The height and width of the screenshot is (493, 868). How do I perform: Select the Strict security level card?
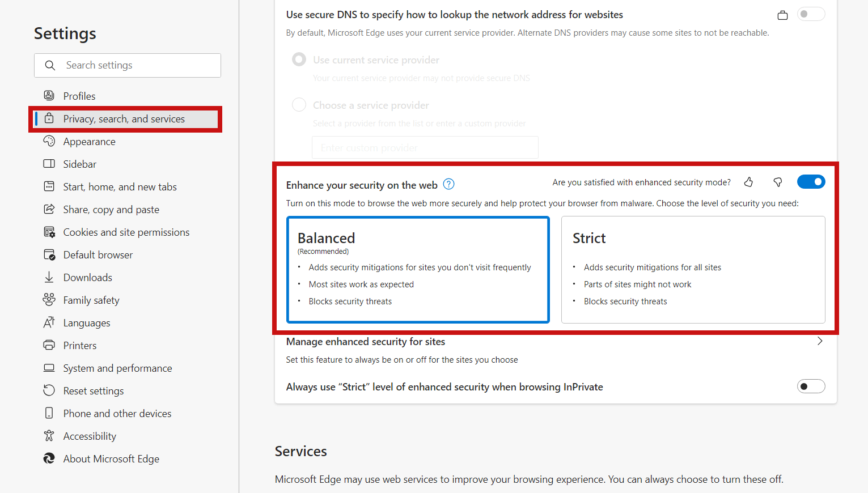693,269
